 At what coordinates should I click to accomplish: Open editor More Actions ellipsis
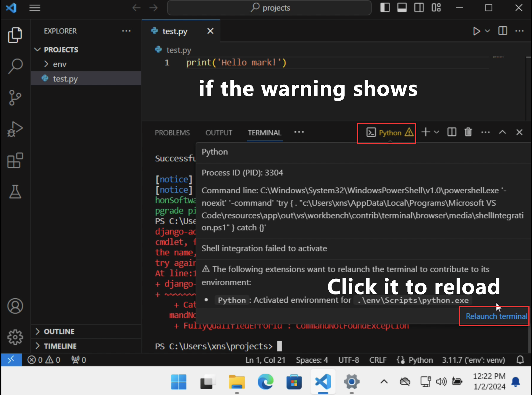click(520, 31)
